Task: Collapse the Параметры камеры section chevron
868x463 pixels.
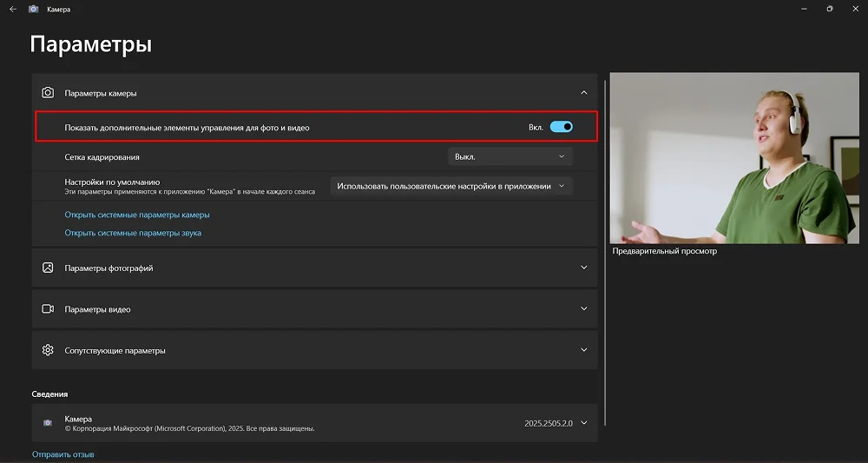Action: click(583, 93)
